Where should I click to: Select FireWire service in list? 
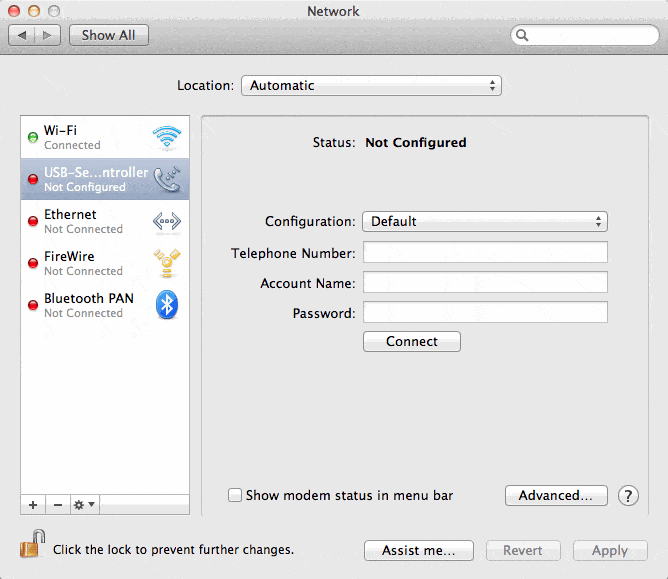click(105, 263)
